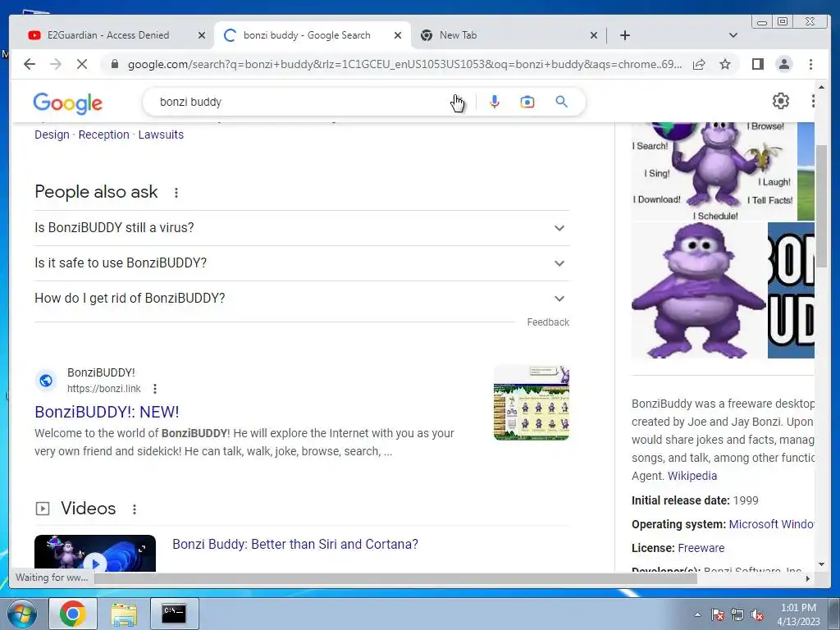Open a new tab with plus button

pyautogui.click(x=624, y=35)
